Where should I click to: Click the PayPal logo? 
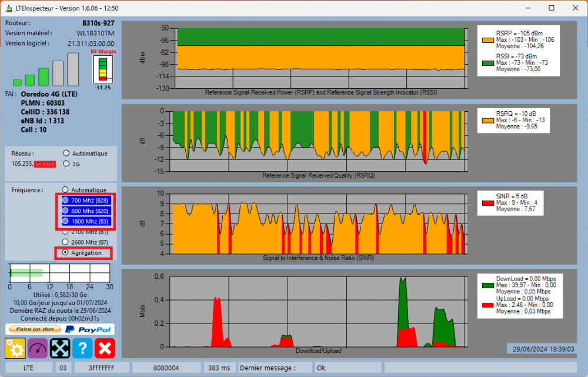point(87,329)
